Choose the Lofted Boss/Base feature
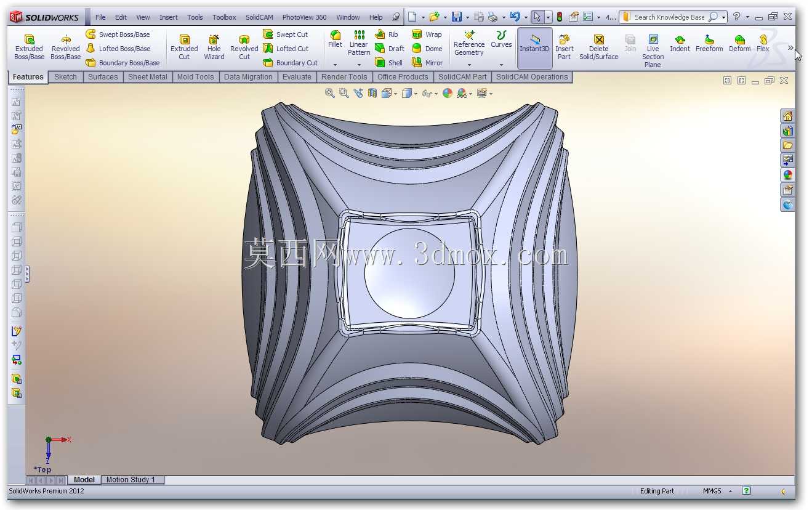The width and height of the screenshot is (812, 510). pyautogui.click(x=118, y=49)
